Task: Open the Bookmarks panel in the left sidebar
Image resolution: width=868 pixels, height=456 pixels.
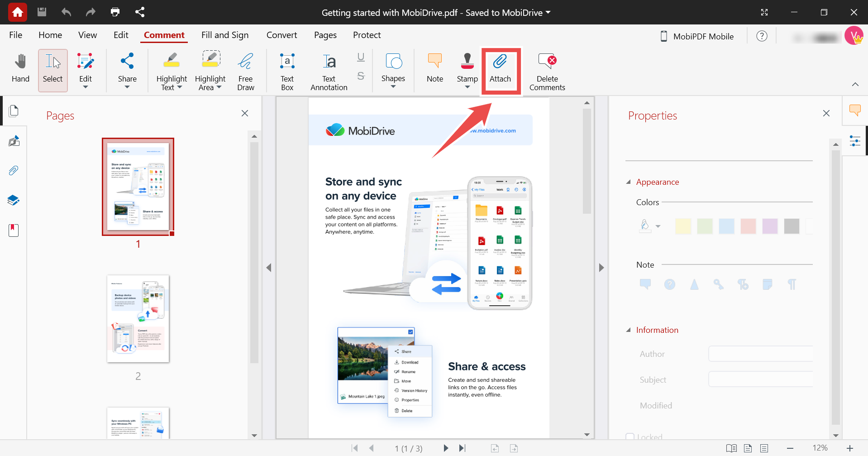Action: 13,230
